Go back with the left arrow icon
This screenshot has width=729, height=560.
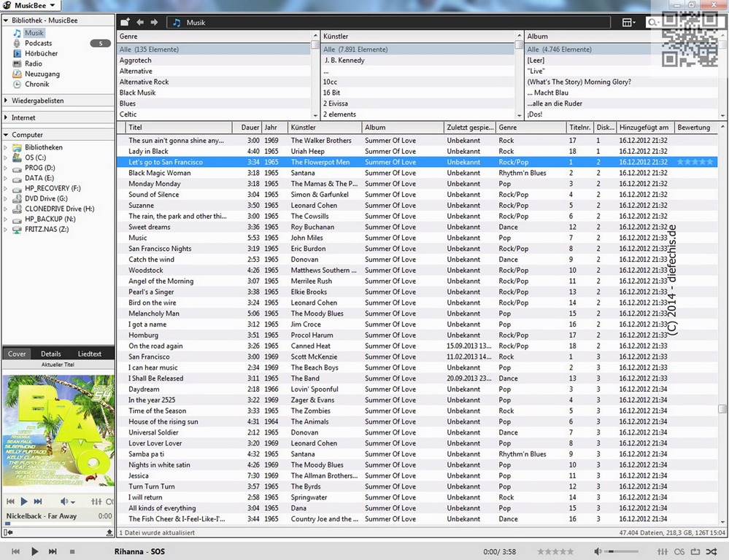pyautogui.click(x=140, y=23)
